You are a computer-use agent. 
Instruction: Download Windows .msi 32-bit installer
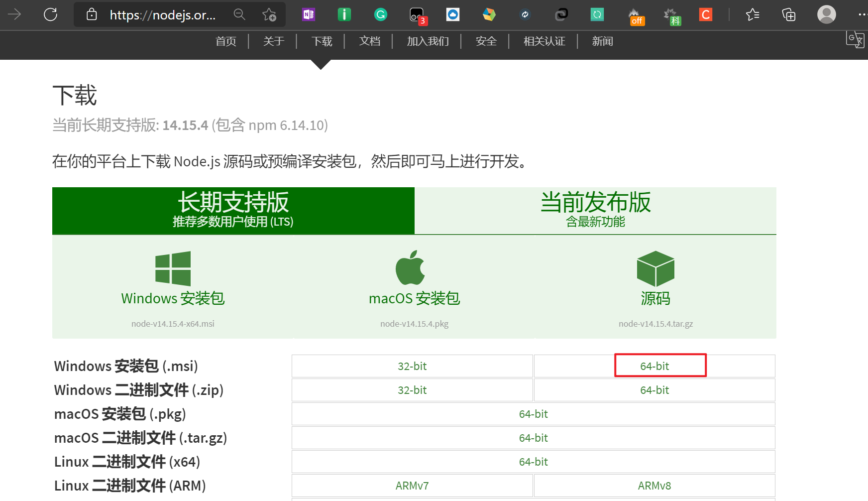click(x=412, y=366)
